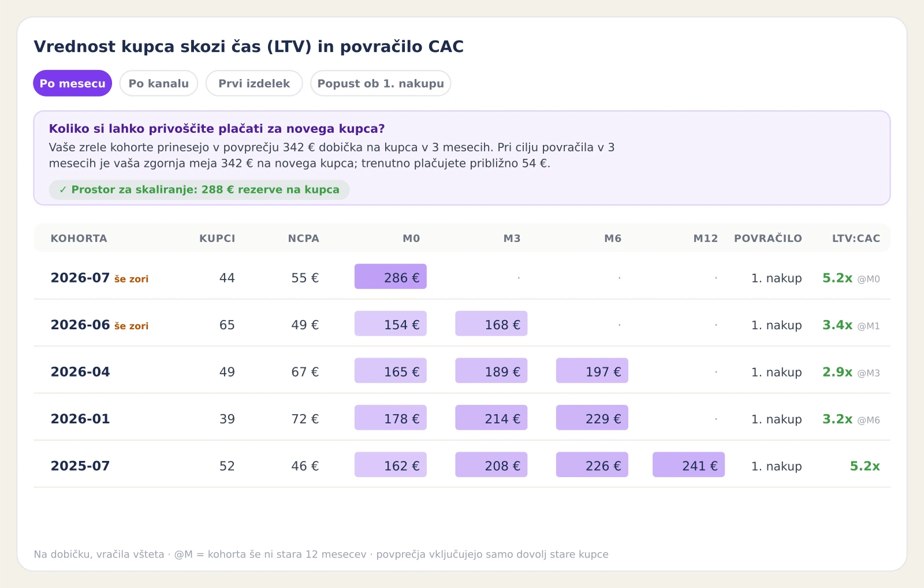Click the 168 € M3 cell for 2026-06
Image resolution: width=924 pixels, height=588 pixels.
coord(491,324)
